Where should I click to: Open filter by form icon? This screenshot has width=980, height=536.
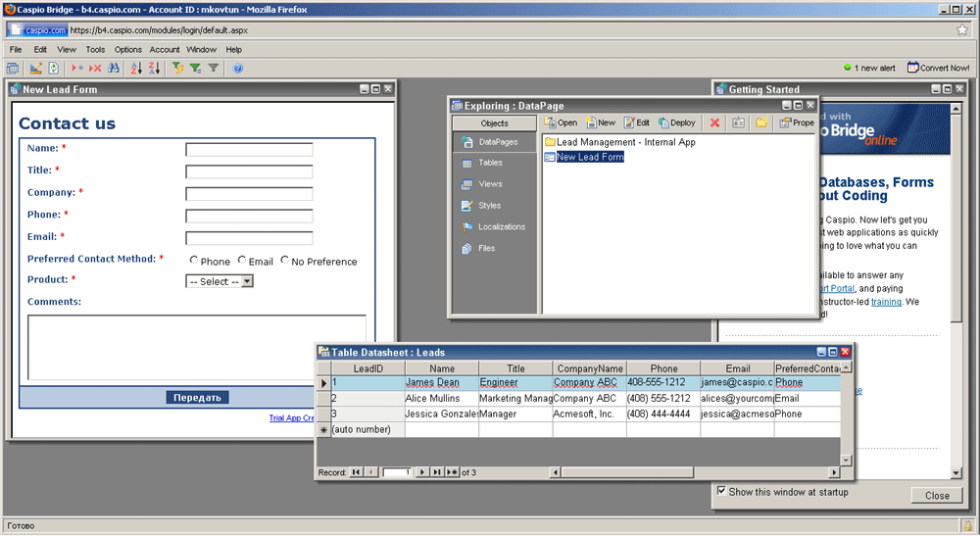point(196,68)
